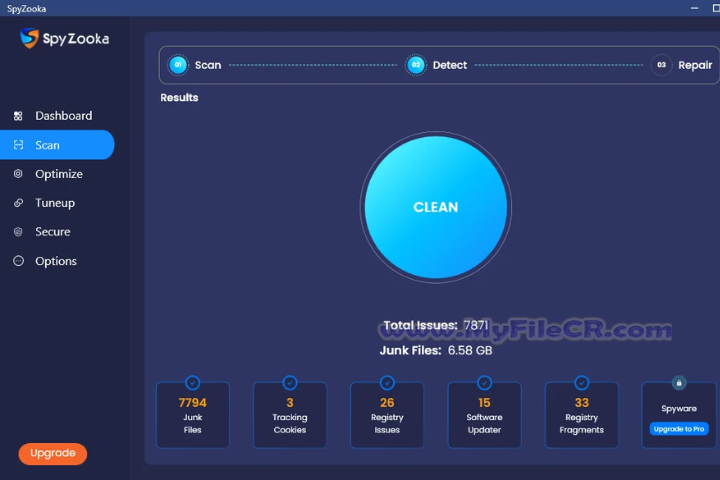Open the 3 Tracking Cookies card
The width and height of the screenshot is (720, 480).
click(x=290, y=415)
